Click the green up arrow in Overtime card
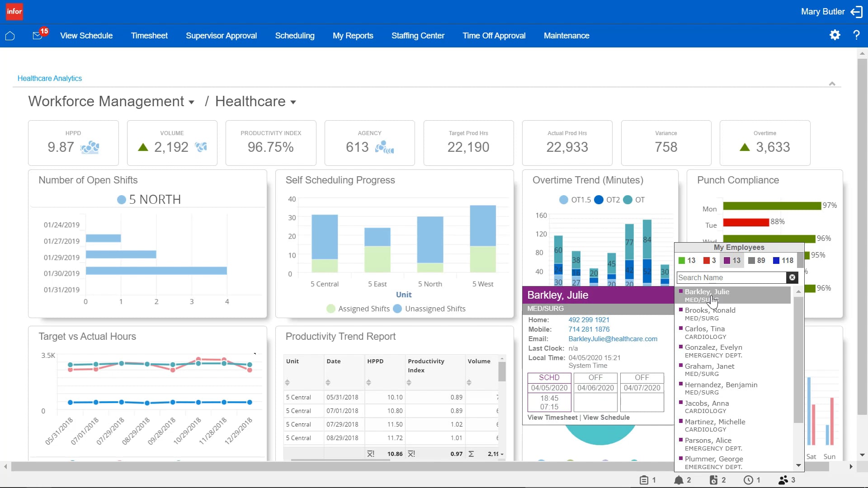 click(745, 147)
